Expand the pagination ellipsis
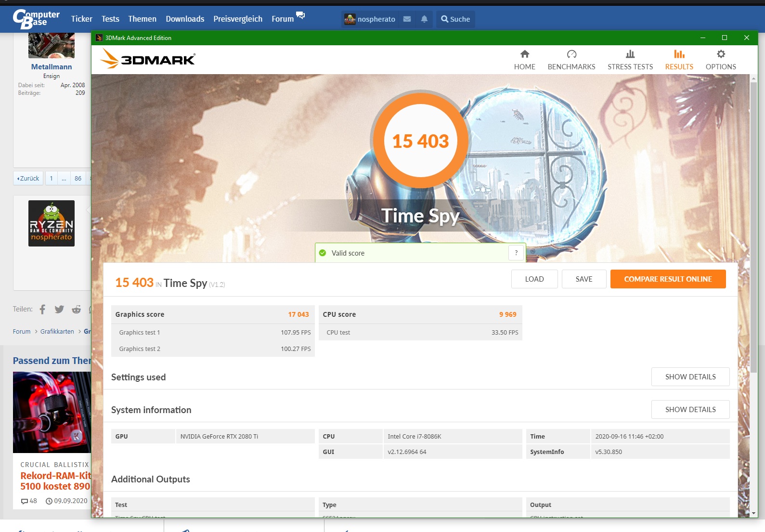This screenshot has height=532, width=765. click(64, 178)
